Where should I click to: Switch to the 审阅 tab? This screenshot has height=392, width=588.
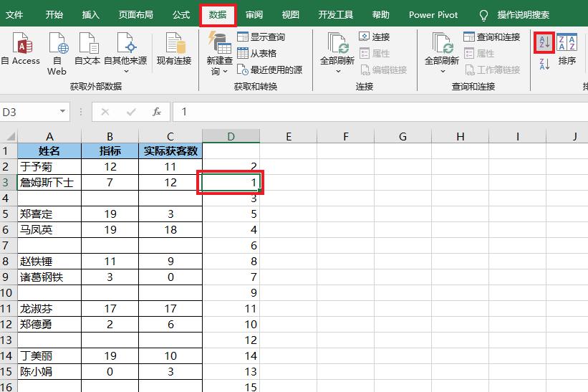(x=254, y=14)
